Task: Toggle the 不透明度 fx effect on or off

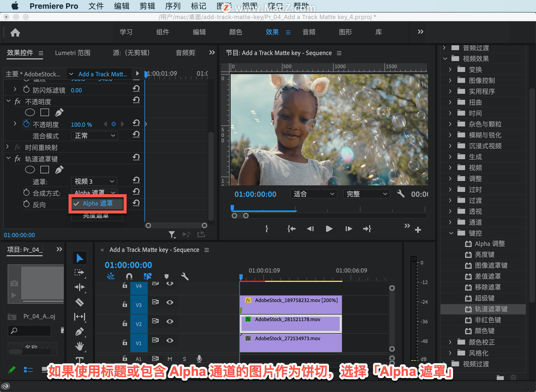Action: 18,101
